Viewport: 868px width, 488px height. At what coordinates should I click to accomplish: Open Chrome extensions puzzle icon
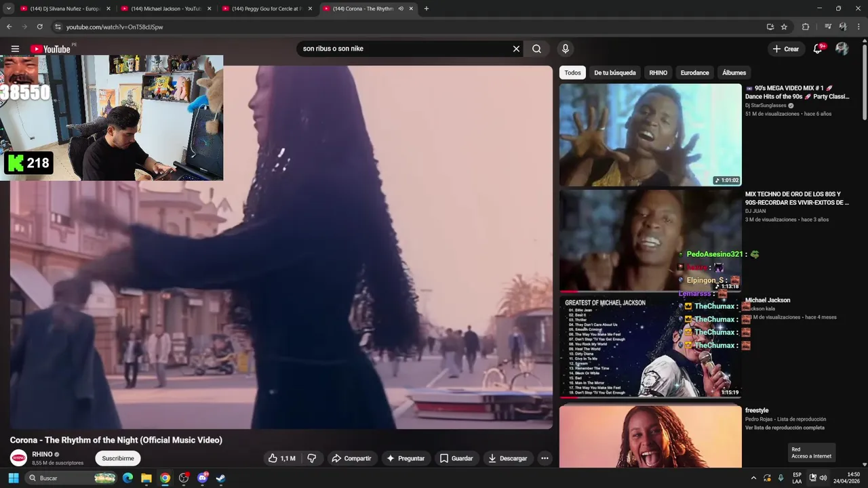(x=806, y=27)
